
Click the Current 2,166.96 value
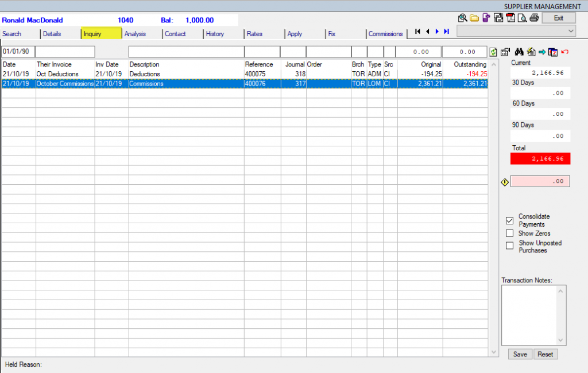tap(540, 73)
